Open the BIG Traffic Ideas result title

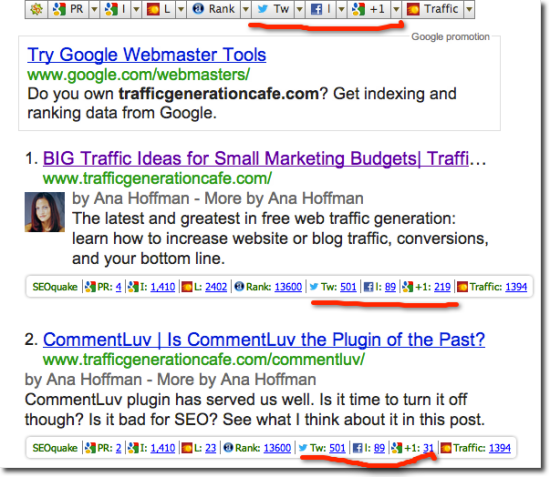pyautogui.click(x=255, y=159)
